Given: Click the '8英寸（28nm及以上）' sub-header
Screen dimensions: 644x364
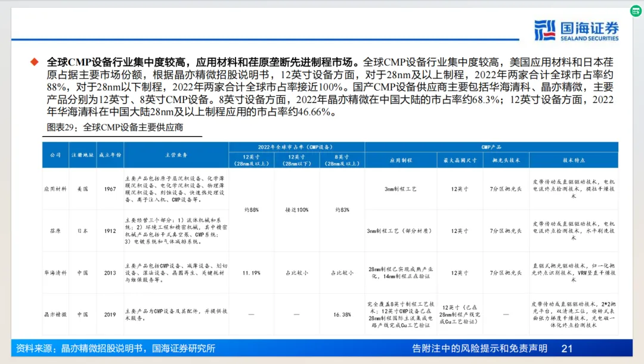Looking at the screenshot, I should (342, 160).
